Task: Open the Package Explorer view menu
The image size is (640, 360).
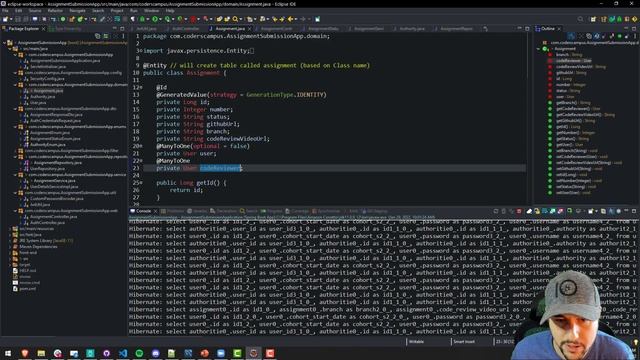Action: pyautogui.click(x=123, y=36)
